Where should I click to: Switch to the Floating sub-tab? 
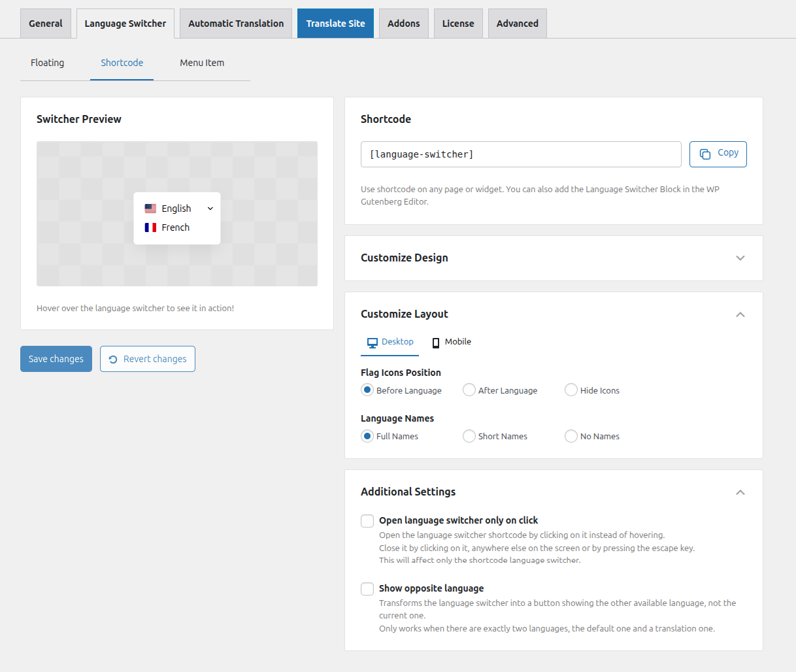(47, 63)
